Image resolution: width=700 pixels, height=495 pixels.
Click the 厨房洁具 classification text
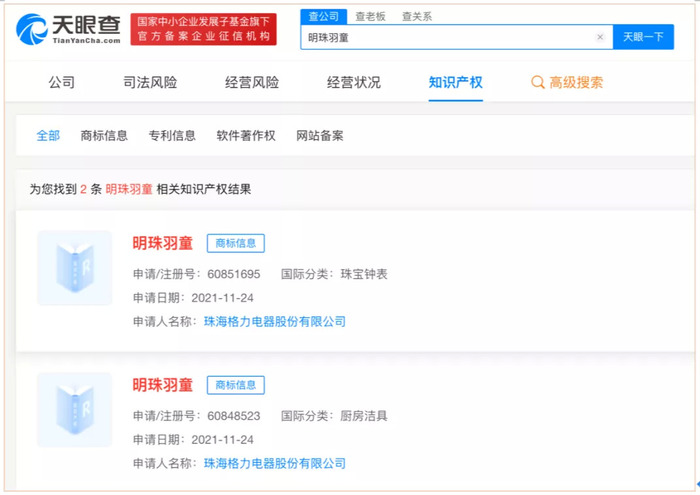click(x=364, y=416)
